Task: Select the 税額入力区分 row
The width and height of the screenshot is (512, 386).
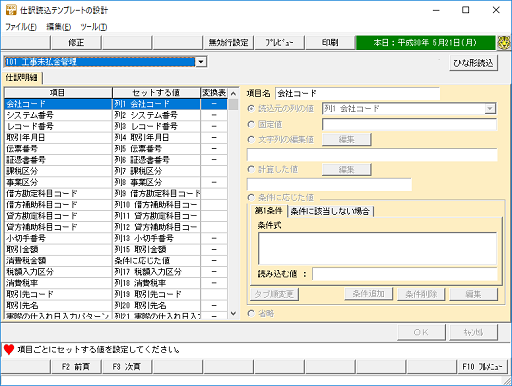Action: [116, 272]
